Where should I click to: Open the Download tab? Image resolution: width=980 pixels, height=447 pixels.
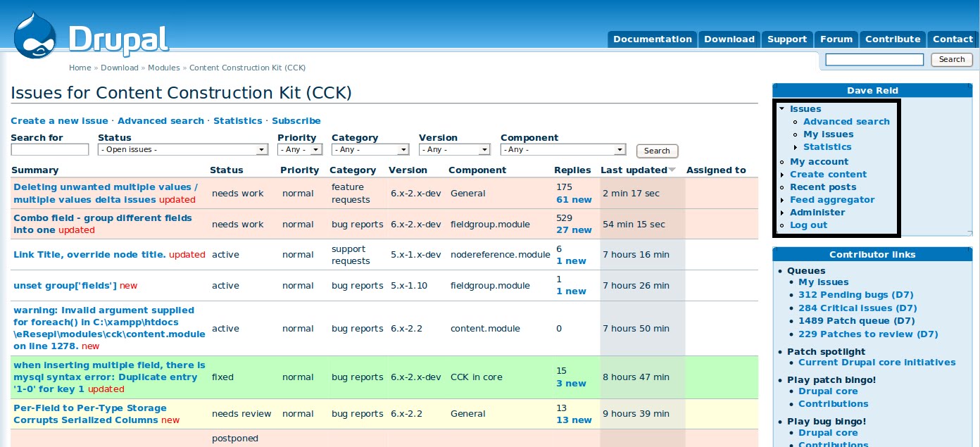729,39
